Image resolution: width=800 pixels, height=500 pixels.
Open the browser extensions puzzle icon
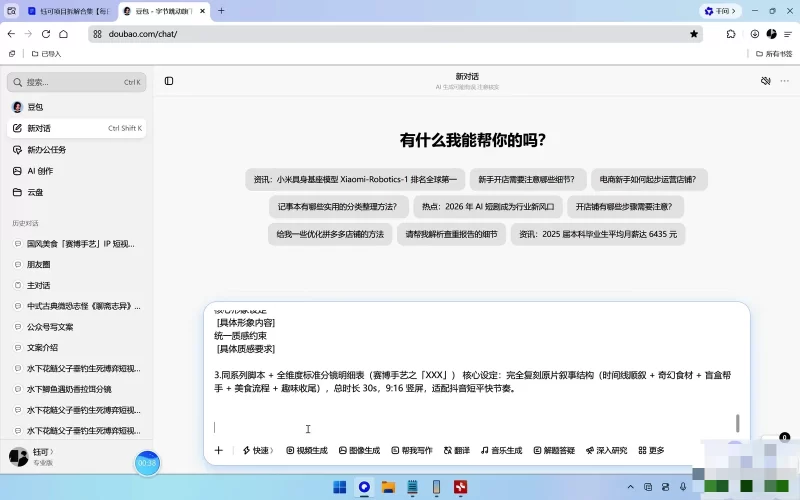(731, 34)
